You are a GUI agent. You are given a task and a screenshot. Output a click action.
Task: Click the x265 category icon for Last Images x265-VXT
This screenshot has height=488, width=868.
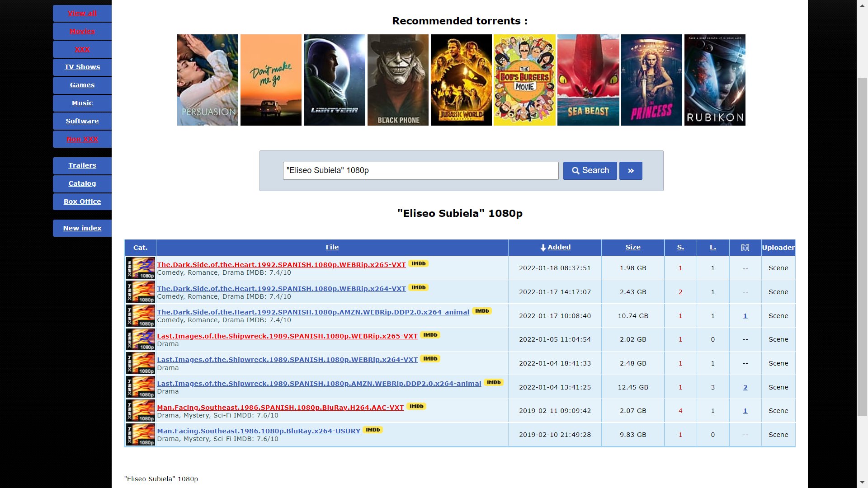[x=141, y=339]
